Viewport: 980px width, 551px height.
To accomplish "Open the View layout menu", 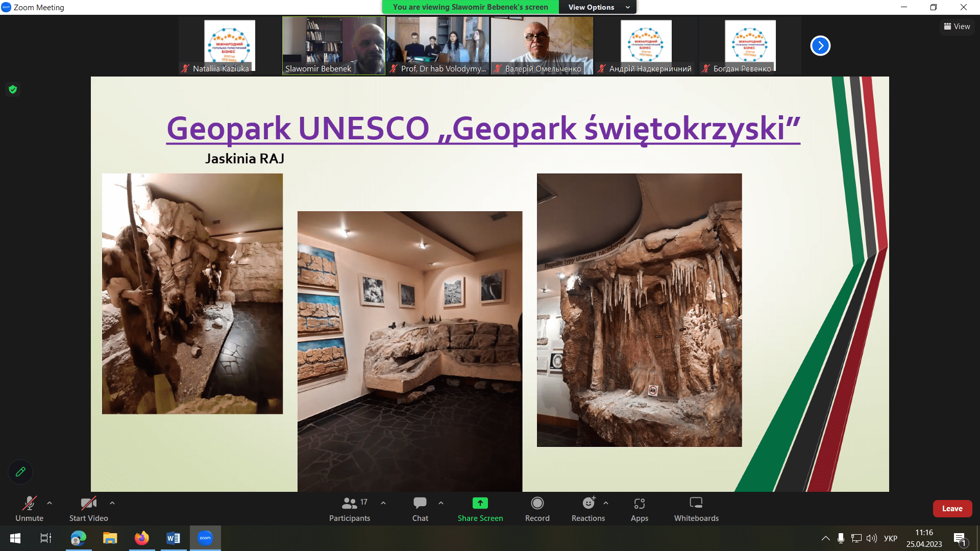I will coord(957,27).
